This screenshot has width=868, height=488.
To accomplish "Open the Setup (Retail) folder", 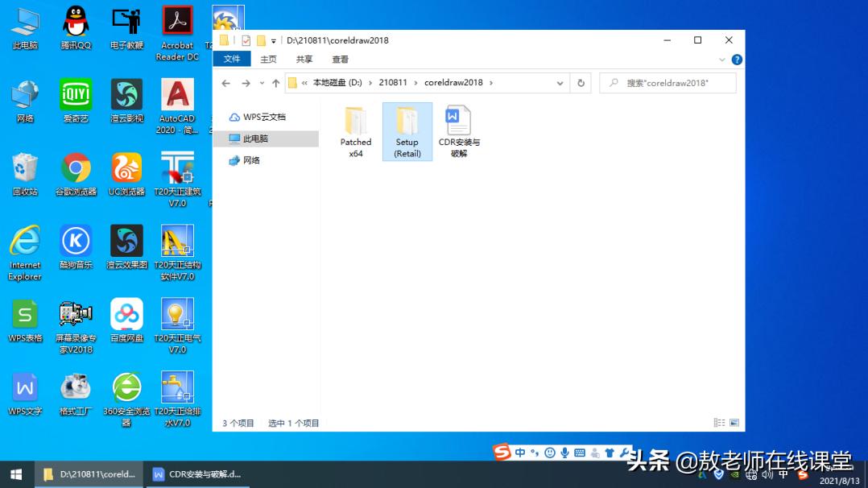I will click(407, 129).
